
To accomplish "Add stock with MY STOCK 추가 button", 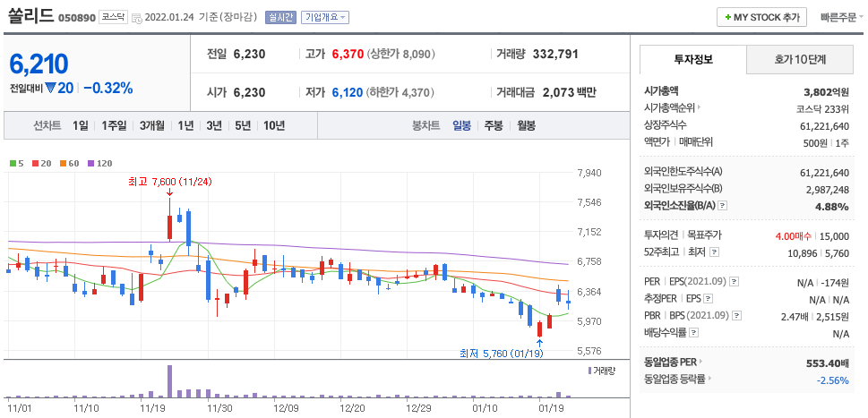I will click(761, 17).
